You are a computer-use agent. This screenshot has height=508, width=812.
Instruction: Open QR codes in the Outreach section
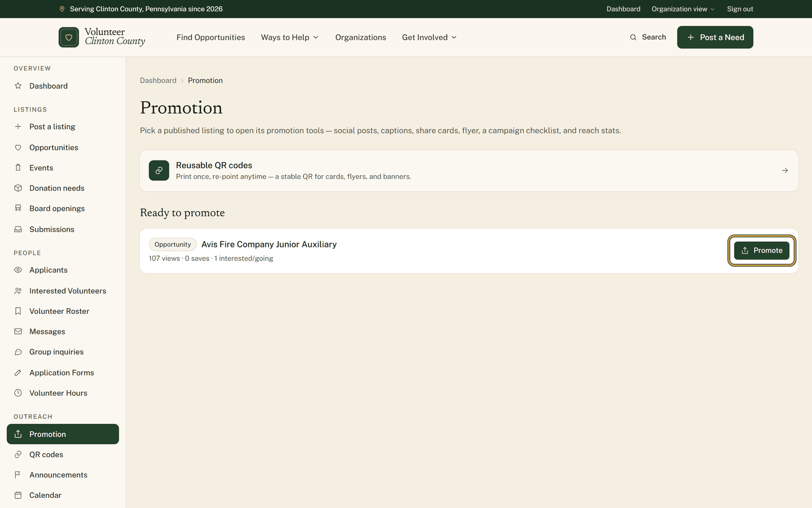63,454
